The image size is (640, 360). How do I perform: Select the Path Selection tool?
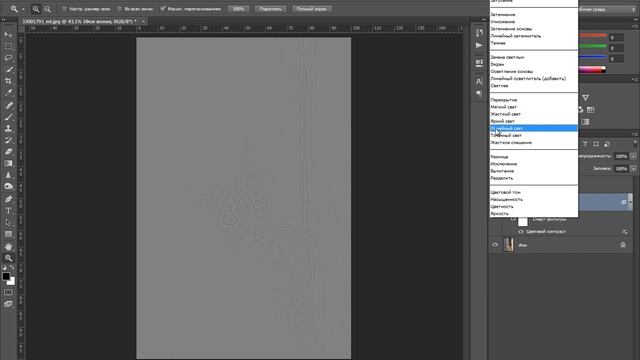pyautogui.click(x=8, y=222)
